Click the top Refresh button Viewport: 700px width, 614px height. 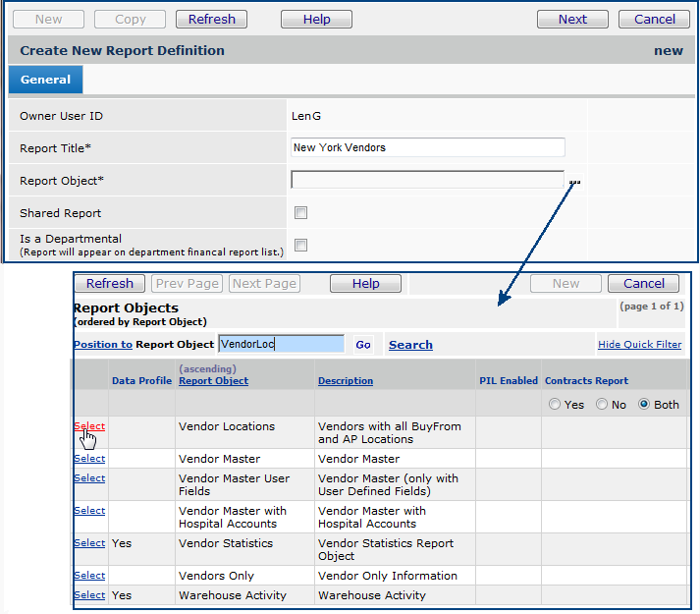(211, 19)
